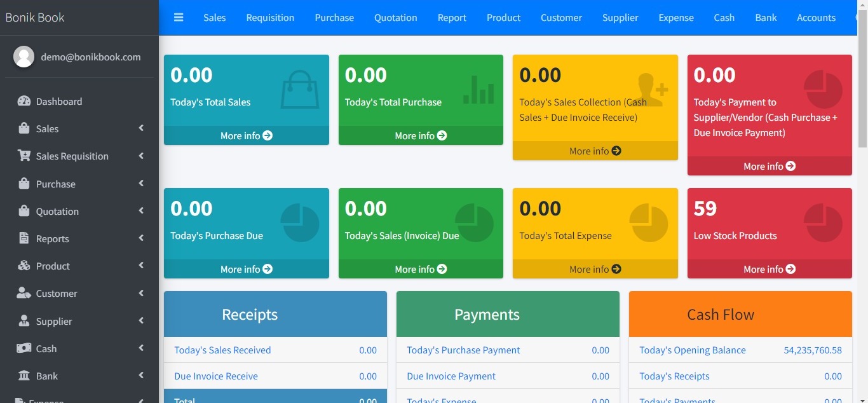Click the hamburger menu toggle icon
The width and height of the screenshot is (868, 403).
click(179, 18)
